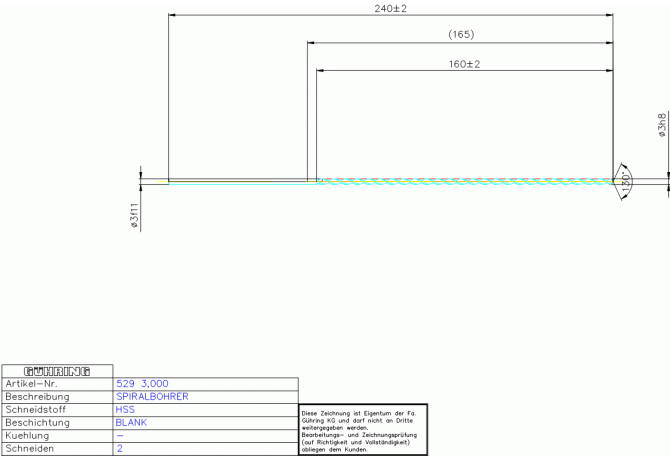The image size is (670, 460).
Task: Click the article number value 529 3,000
Action: (x=143, y=384)
